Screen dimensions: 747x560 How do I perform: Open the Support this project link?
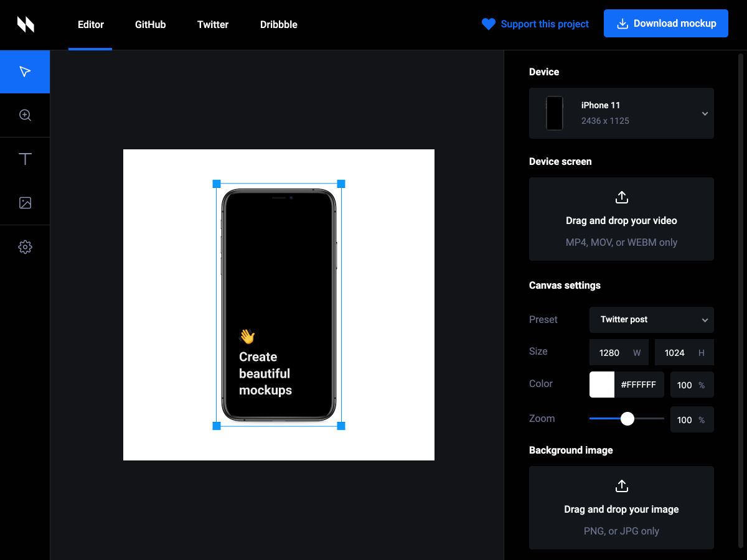click(x=544, y=24)
